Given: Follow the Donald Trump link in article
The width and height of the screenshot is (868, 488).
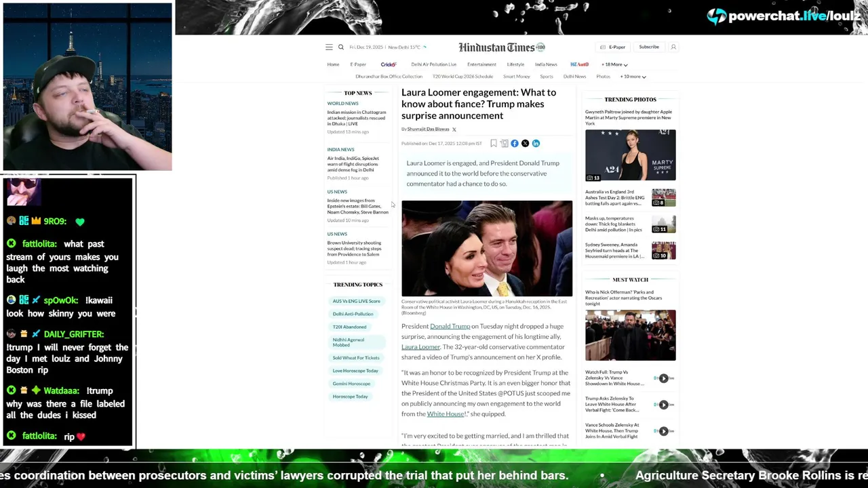Looking at the screenshot, I should coord(450,326).
